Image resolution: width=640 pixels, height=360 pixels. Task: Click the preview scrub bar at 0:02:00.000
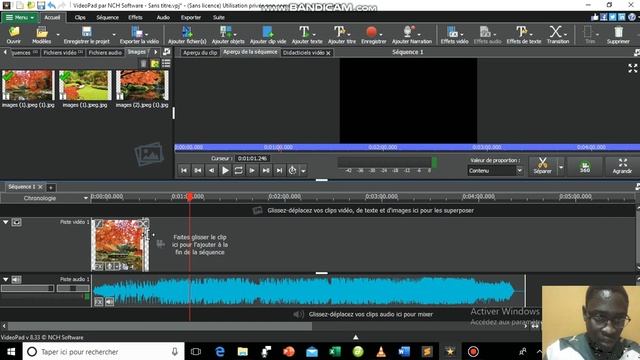(x=383, y=147)
